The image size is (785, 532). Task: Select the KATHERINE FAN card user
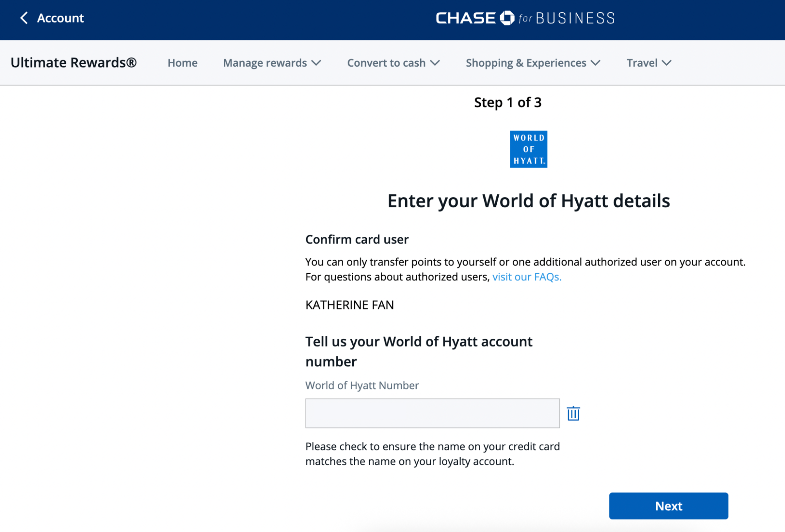click(349, 305)
